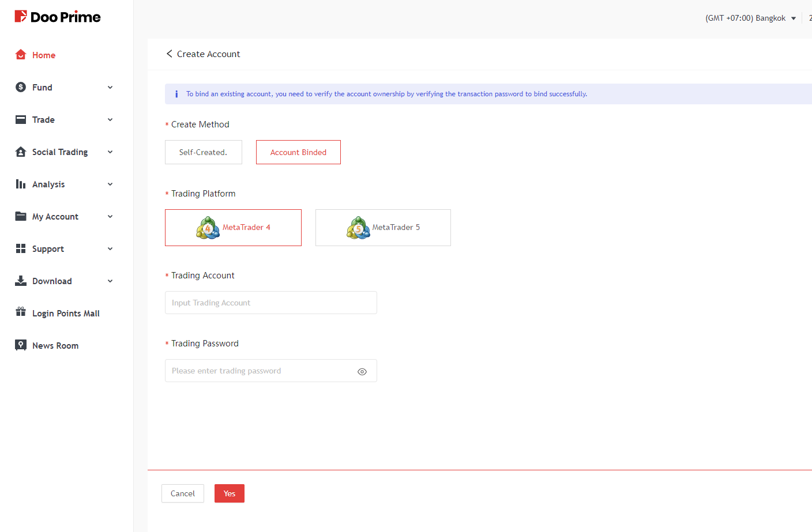Open the Support menu item
Screen dimensions: 812x532
click(x=48, y=249)
